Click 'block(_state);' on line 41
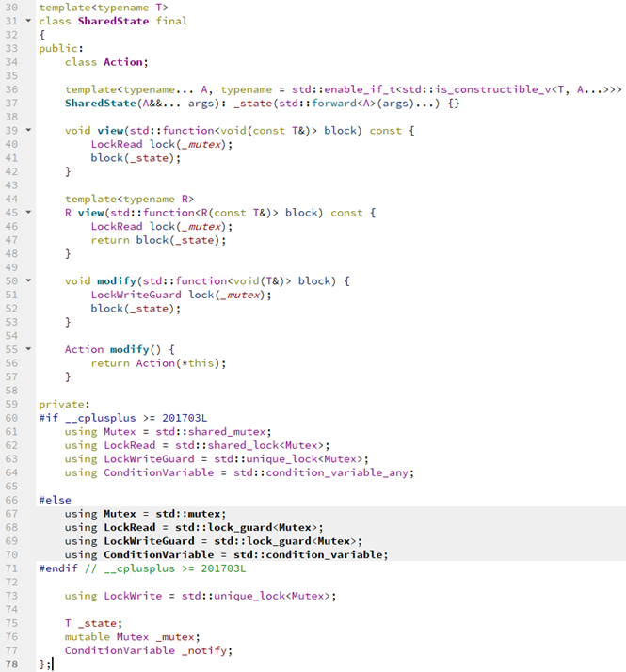626x672 pixels. [x=136, y=158]
